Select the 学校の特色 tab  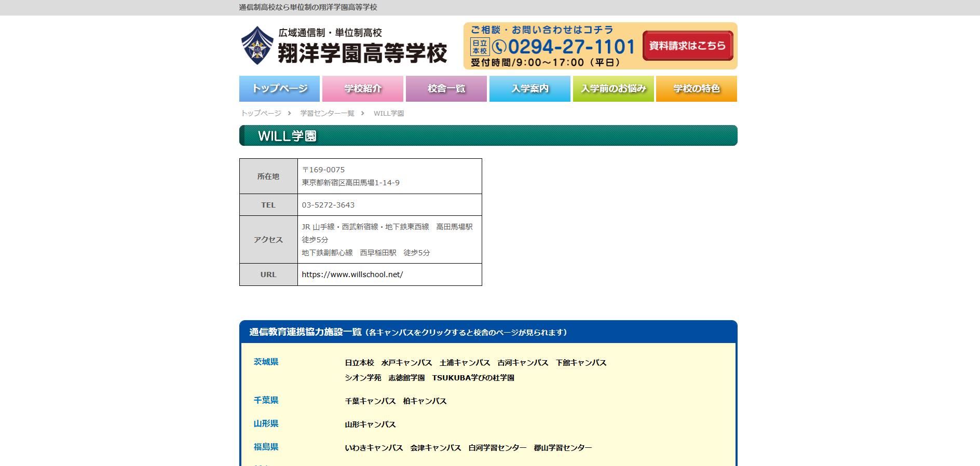click(x=696, y=89)
